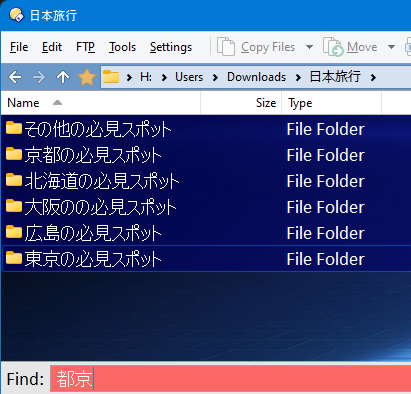Go forward with the right arrow

[39, 77]
